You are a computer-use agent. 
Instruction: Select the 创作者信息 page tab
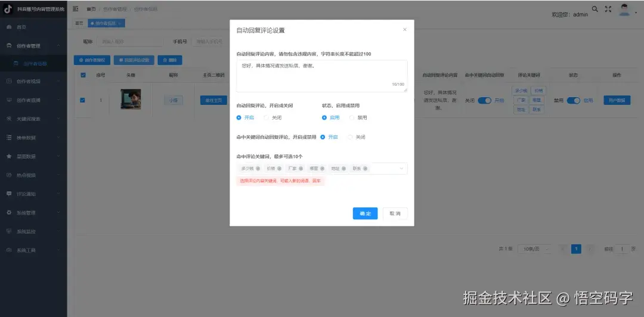tap(106, 23)
